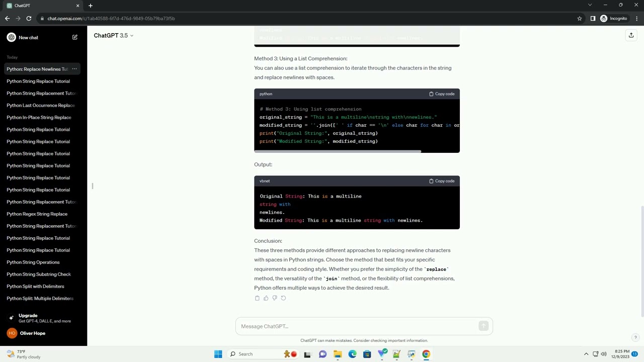
Task: Click the send message arrow button
Action: (484, 326)
